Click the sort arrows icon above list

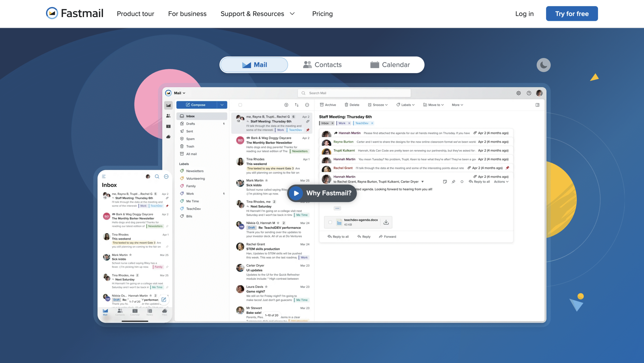coord(297,105)
